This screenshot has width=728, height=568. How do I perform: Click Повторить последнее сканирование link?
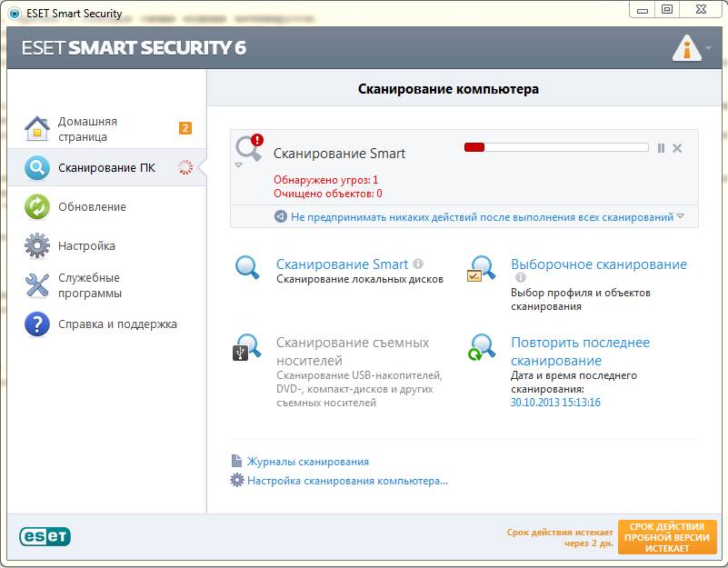[x=581, y=352]
